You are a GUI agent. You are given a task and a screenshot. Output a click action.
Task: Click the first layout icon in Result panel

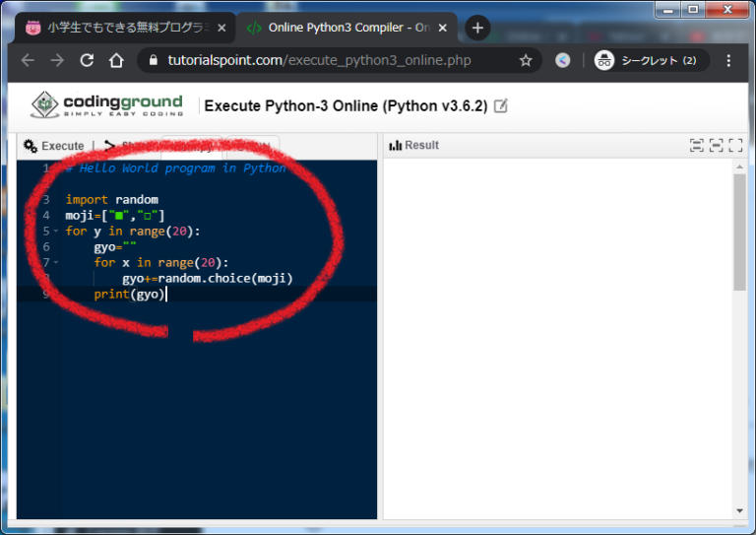point(697,146)
